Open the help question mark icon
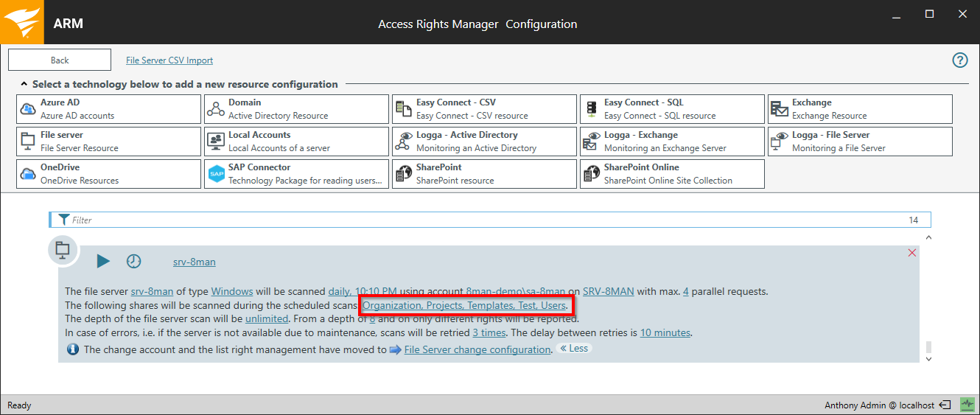 [x=960, y=60]
